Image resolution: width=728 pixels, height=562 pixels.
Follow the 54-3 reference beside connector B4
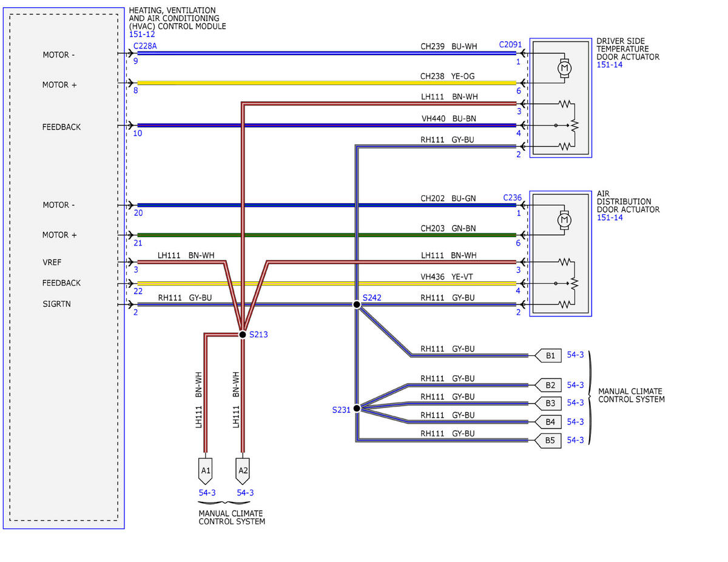575,422
